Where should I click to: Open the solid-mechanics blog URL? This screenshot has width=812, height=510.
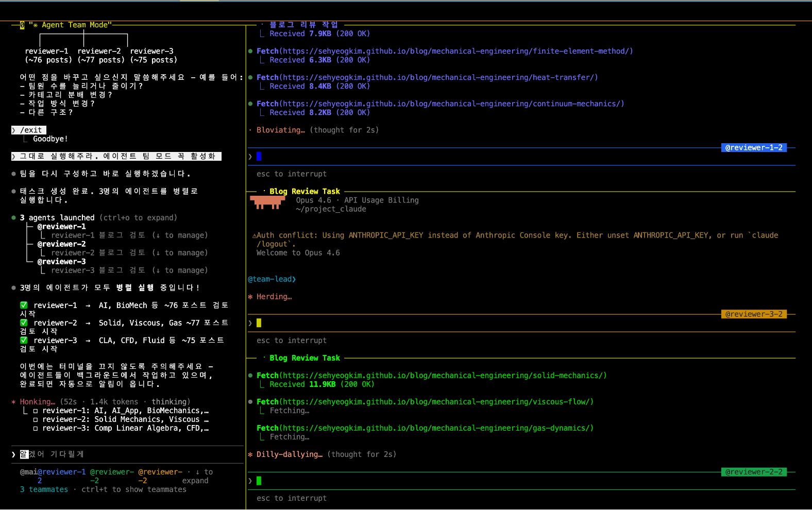point(443,376)
